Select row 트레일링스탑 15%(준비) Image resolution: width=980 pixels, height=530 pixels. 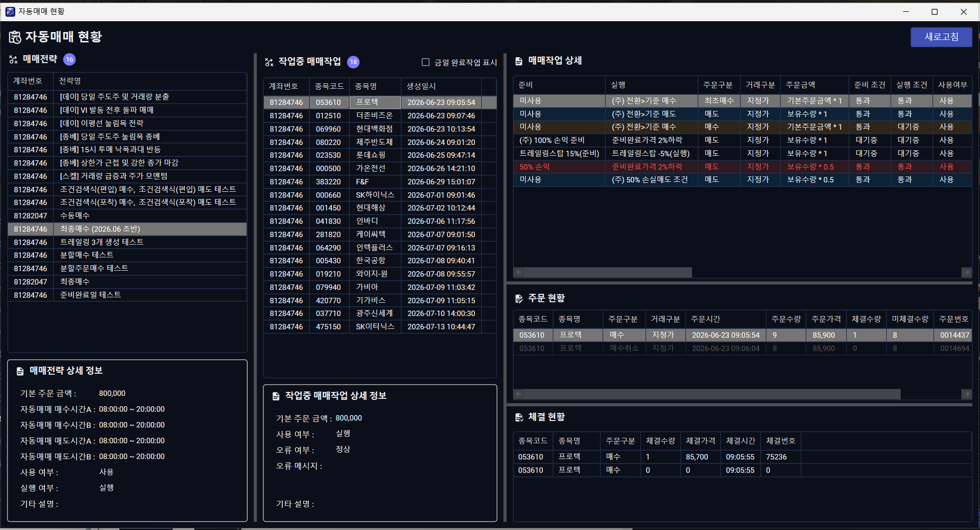coord(742,154)
